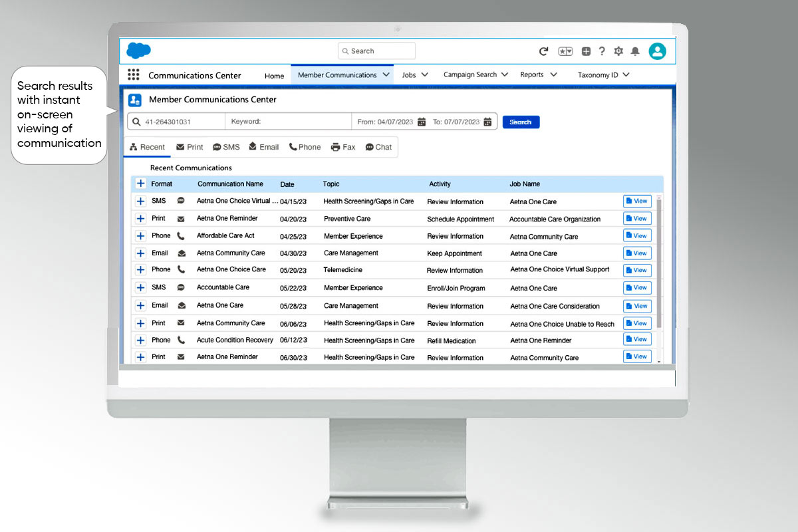Click the help question mark icon
The image size is (798, 532).
[x=602, y=51]
